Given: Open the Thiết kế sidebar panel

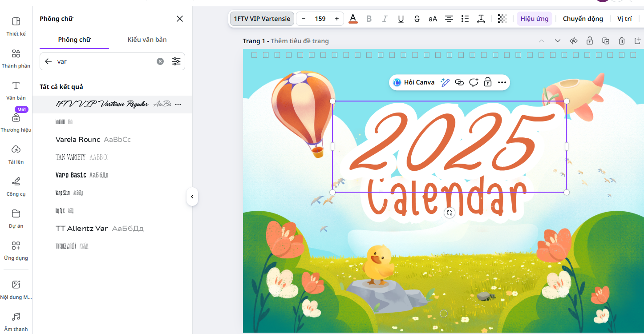Looking at the screenshot, I should point(16,26).
